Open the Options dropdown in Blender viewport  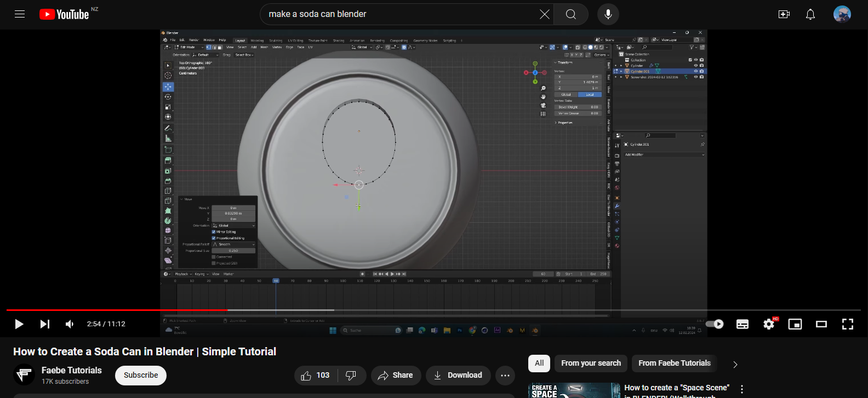coord(602,55)
